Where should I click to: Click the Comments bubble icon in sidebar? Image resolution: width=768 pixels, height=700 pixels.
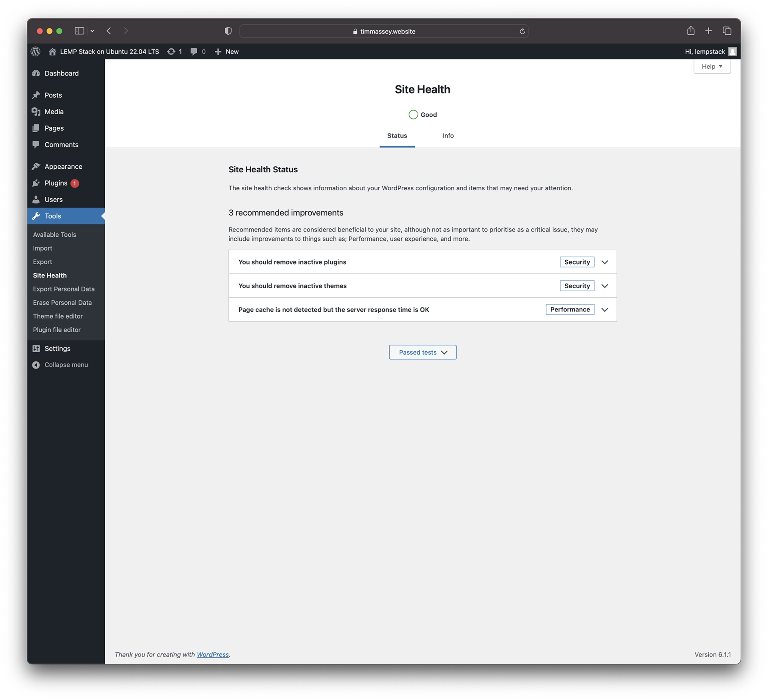pyautogui.click(x=36, y=145)
